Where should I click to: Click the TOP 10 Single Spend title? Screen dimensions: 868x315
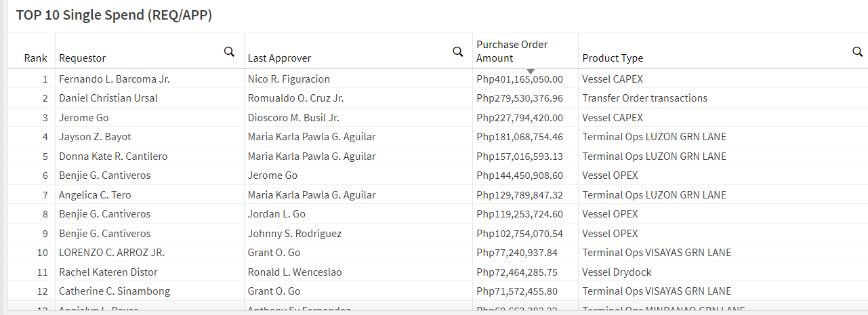114,16
